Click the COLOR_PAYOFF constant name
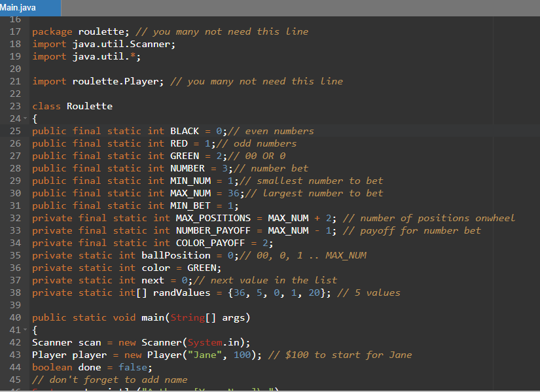Viewport: 540px width, 392px height. point(210,243)
